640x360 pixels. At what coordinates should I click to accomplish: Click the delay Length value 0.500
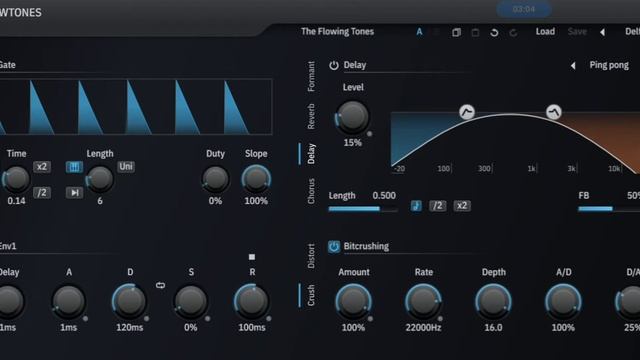pos(384,196)
